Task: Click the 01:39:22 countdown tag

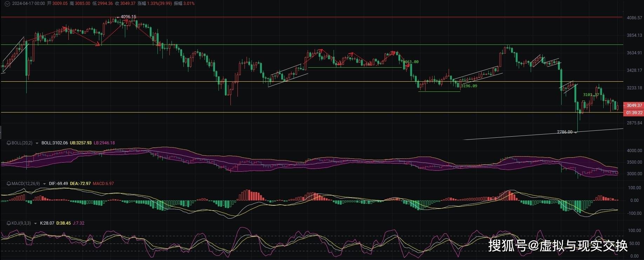Action: pyautogui.click(x=633, y=113)
